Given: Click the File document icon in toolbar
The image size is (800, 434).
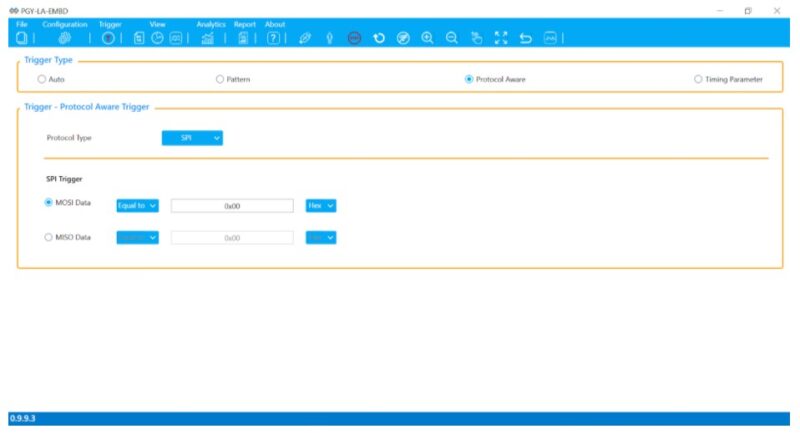Looking at the screenshot, I should [x=22, y=38].
